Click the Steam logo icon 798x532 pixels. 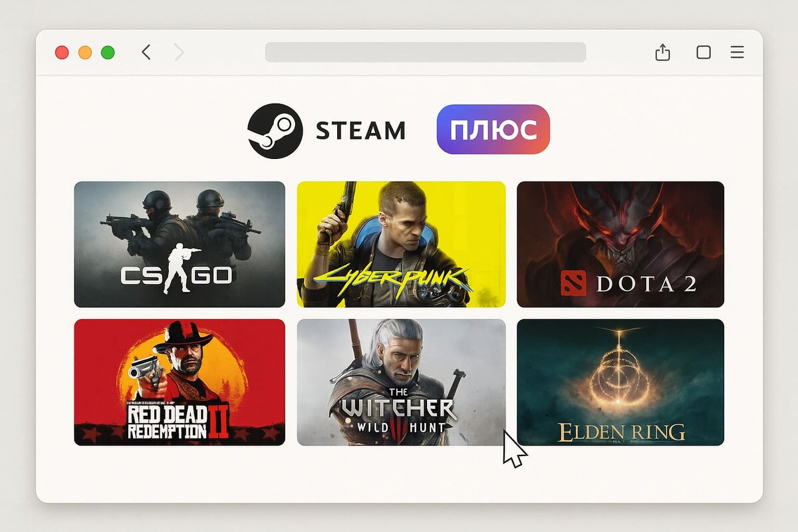tap(275, 131)
